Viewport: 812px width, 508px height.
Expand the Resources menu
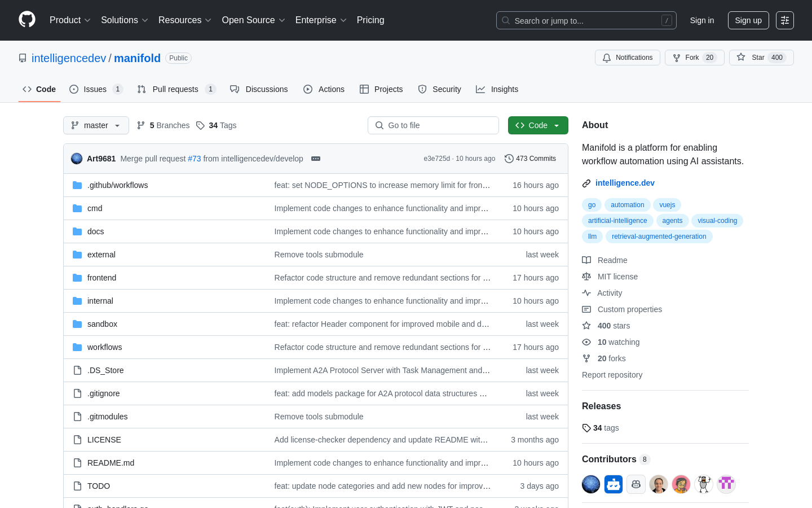pos(185,20)
